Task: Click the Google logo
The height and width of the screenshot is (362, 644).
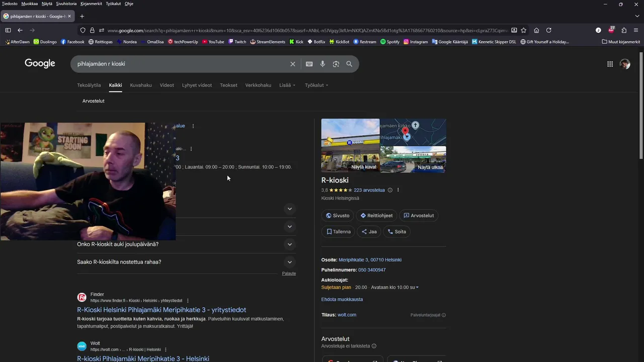Action: pos(40,63)
